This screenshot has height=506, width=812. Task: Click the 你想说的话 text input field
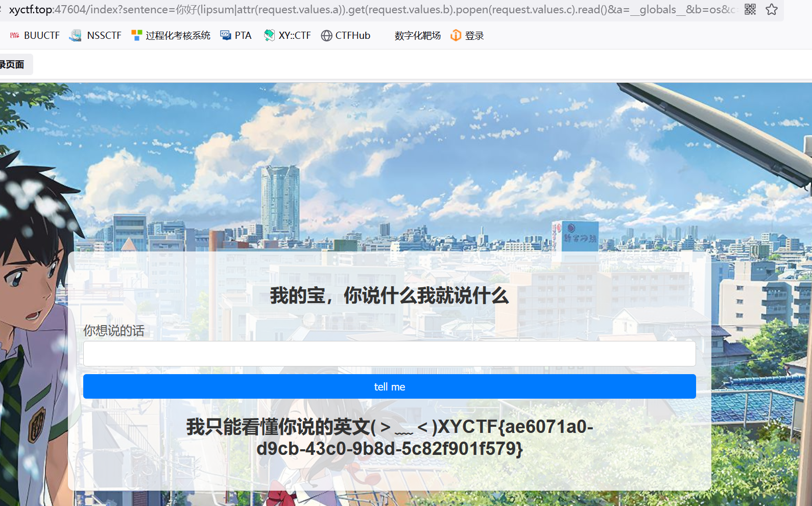389,354
